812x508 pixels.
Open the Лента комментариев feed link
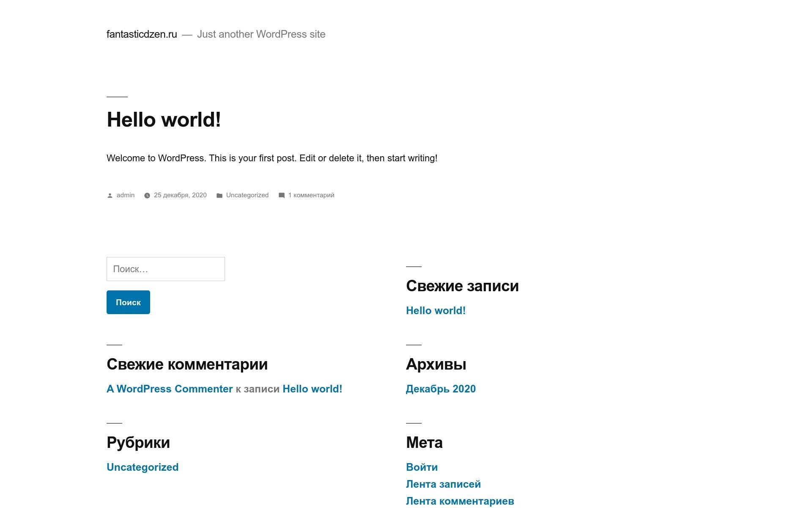pos(460,501)
